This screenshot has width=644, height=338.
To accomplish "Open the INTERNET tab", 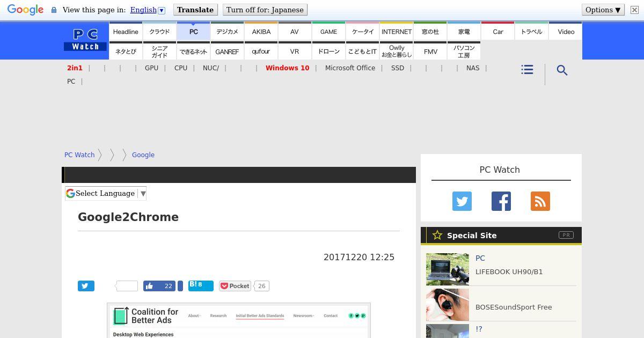I will pos(396,31).
